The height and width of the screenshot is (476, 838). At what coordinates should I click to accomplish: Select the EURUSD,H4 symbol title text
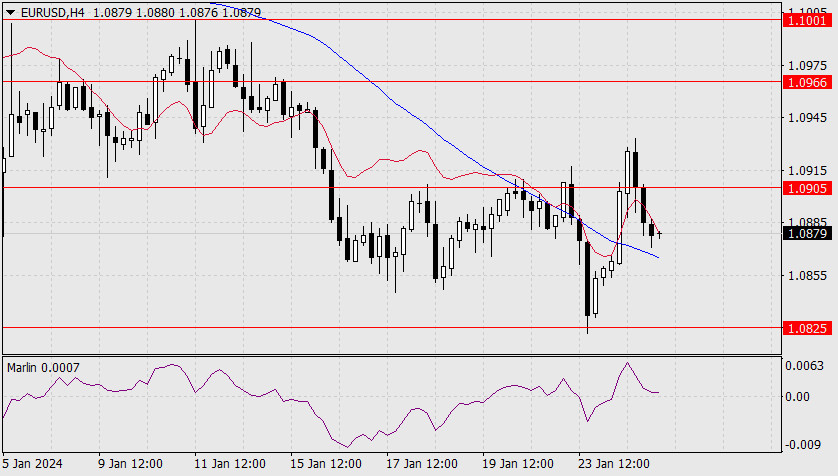tap(52, 12)
